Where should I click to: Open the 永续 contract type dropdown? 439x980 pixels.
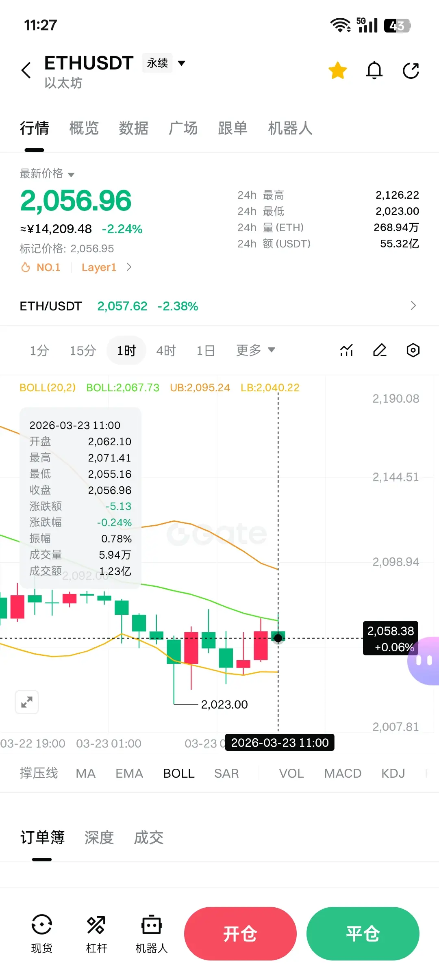164,63
